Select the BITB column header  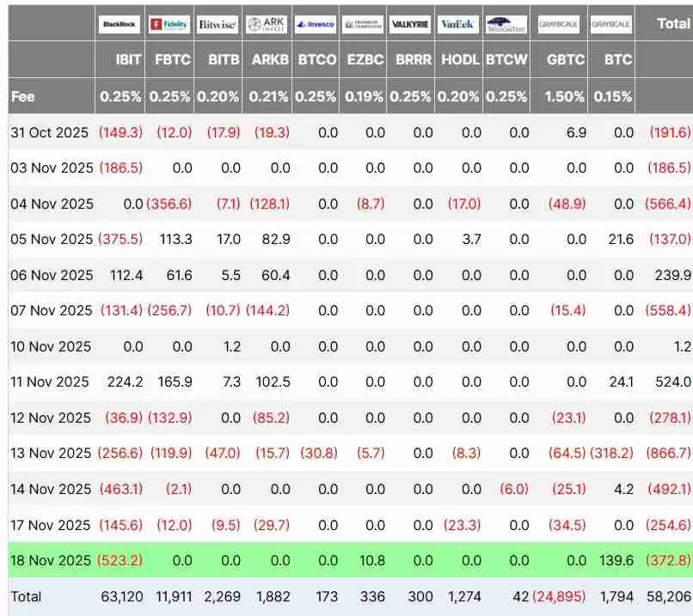point(219,60)
